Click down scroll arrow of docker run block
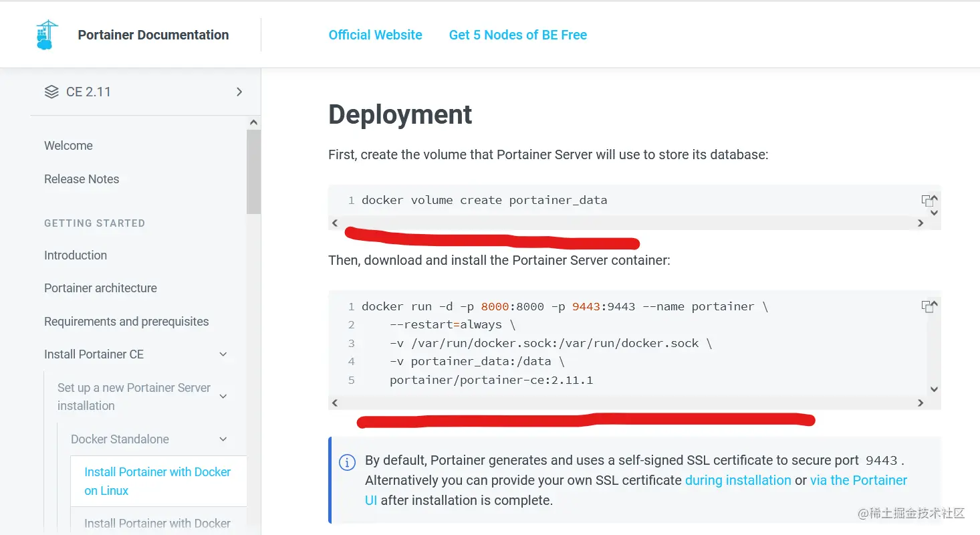Image resolution: width=980 pixels, height=535 pixels. pyautogui.click(x=935, y=389)
